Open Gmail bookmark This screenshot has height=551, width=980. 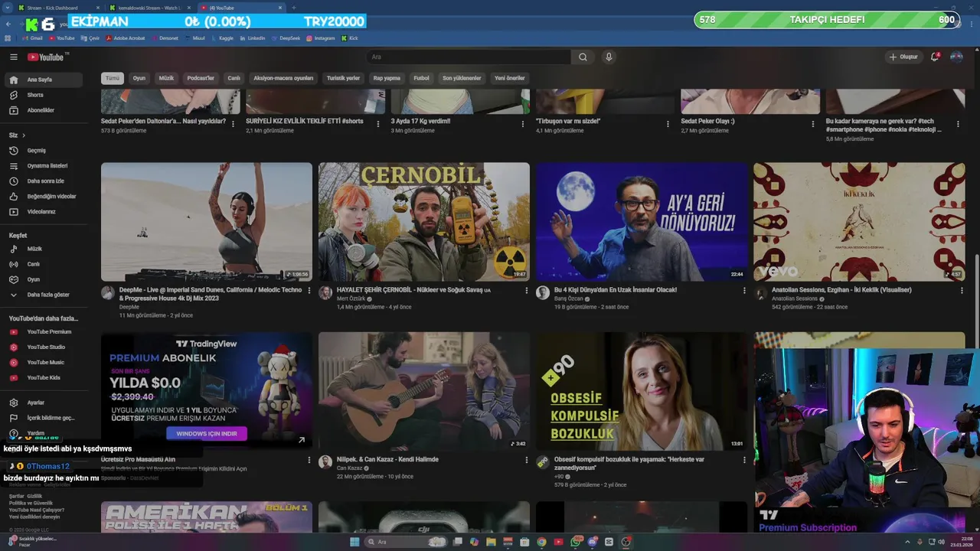(x=31, y=37)
